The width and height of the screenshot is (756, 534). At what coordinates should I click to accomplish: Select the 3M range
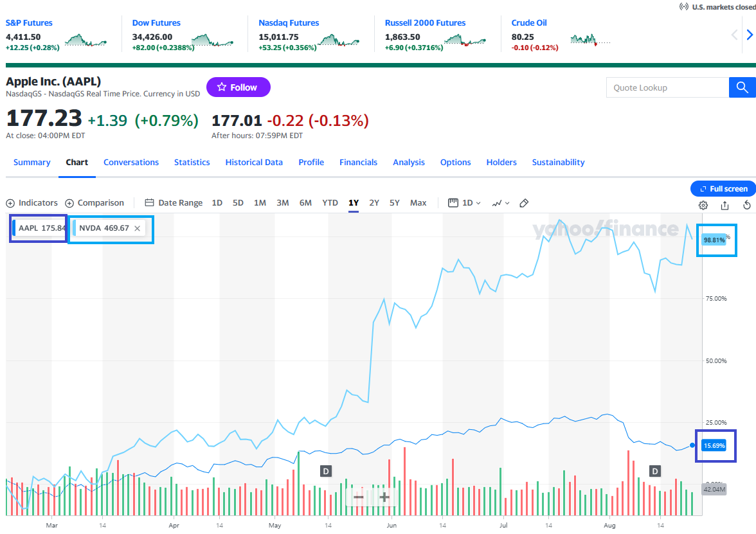tap(283, 203)
